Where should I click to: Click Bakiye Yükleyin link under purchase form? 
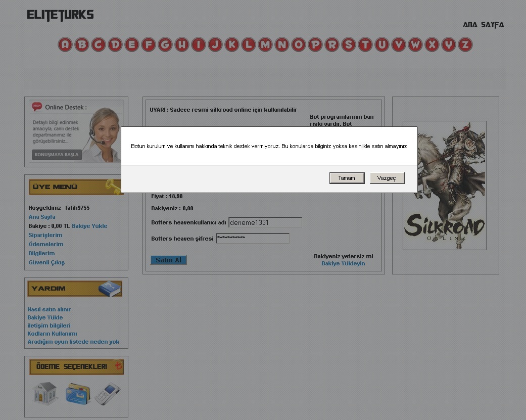pyautogui.click(x=343, y=264)
